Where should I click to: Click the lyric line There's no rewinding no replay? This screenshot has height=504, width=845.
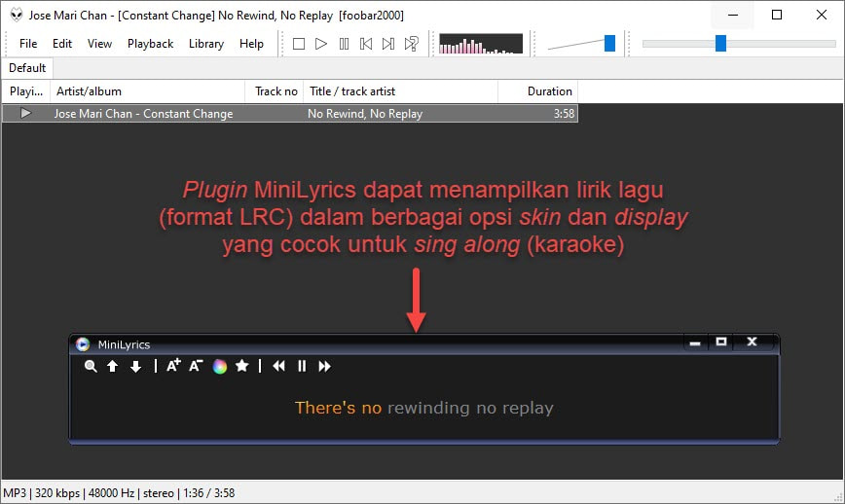[424, 408]
